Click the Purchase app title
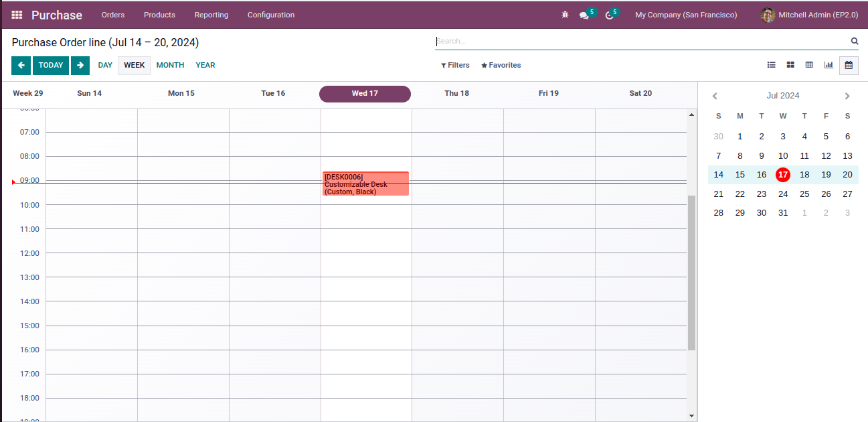 point(57,15)
